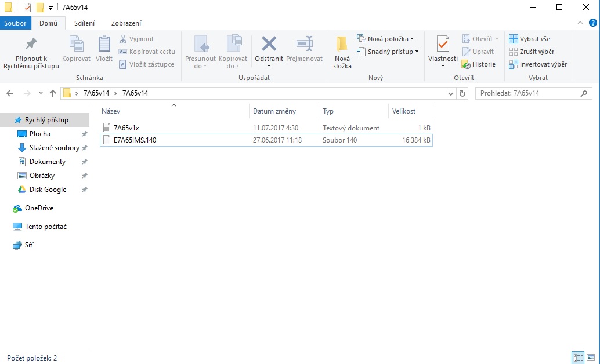
Task: Expand address bar history dropdown
Action: (x=451, y=93)
